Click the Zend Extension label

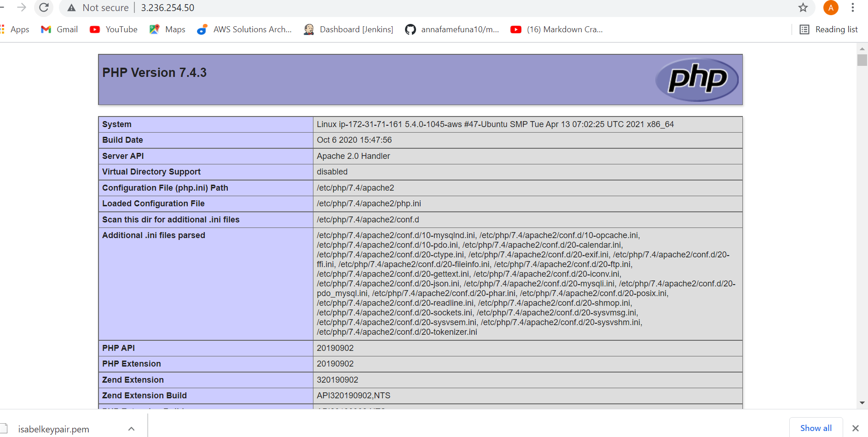point(133,380)
